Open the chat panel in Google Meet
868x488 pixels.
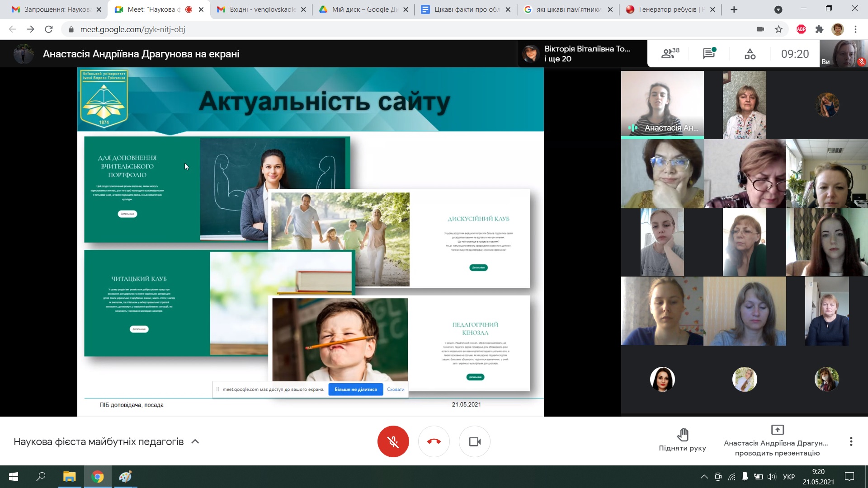708,53
